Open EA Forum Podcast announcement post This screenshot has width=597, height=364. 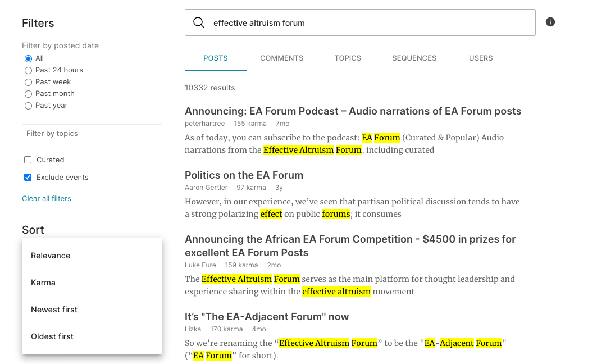[x=353, y=111]
